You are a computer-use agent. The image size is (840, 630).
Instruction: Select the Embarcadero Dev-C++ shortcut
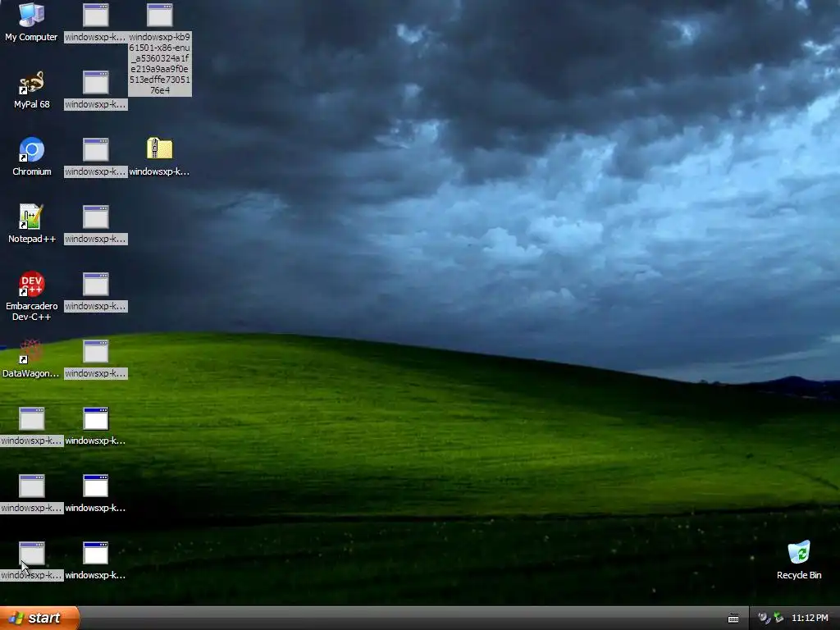coord(31,284)
